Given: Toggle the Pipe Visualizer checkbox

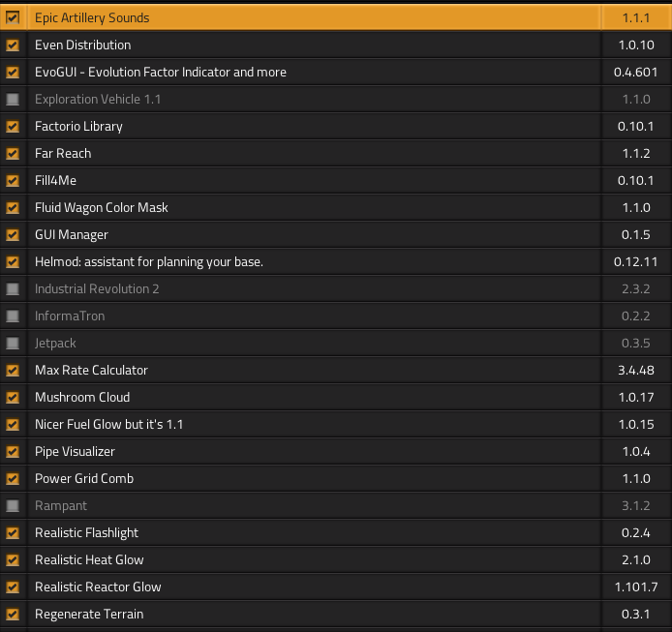Looking at the screenshot, I should (13, 451).
